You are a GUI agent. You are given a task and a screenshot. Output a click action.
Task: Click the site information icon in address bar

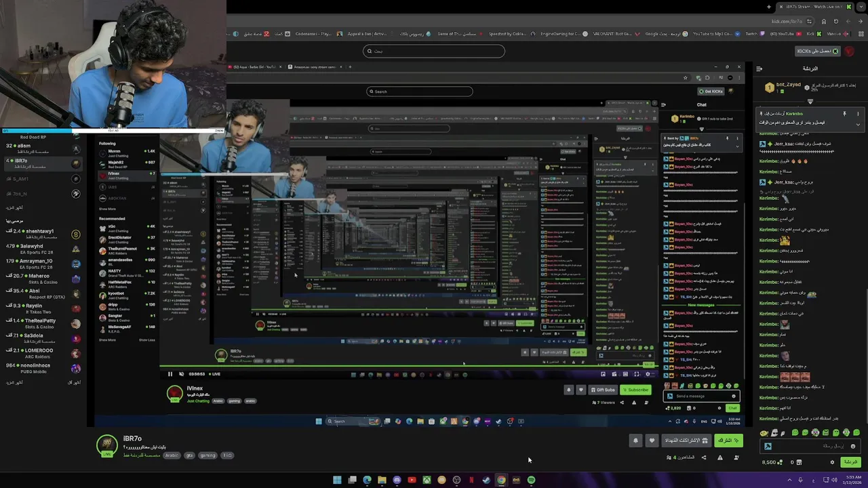pos(810,21)
